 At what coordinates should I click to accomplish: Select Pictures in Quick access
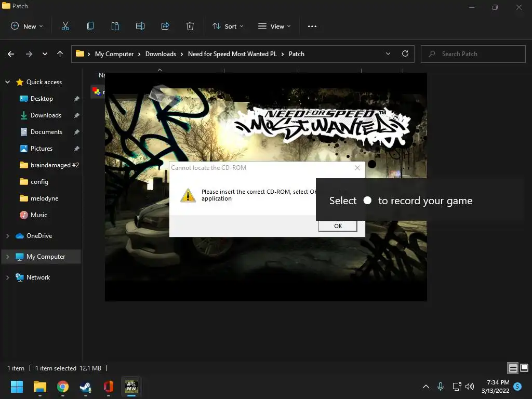pyautogui.click(x=42, y=148)
